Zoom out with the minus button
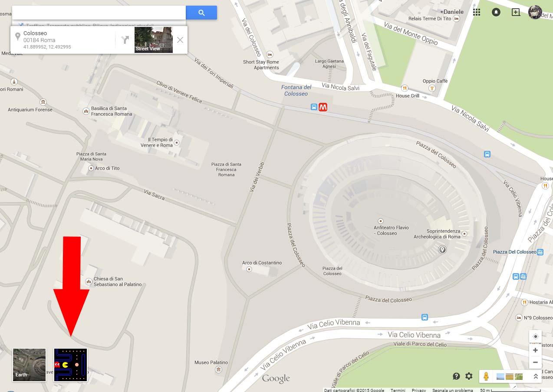 (535, 362)
